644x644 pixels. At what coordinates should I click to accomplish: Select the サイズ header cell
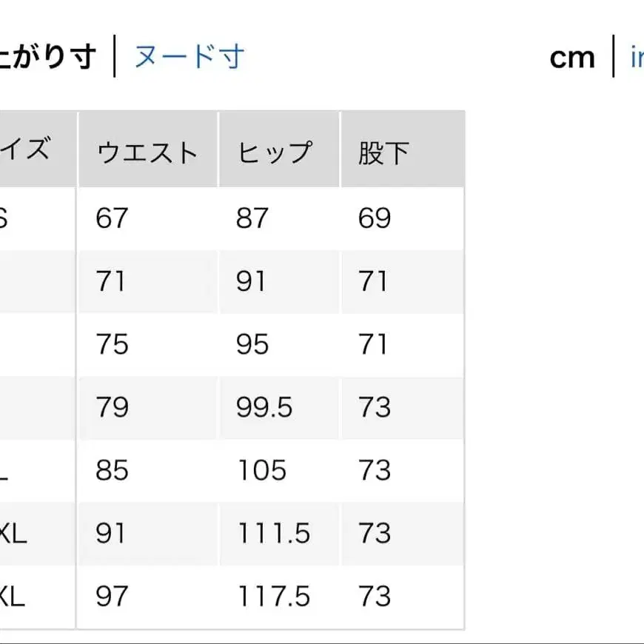[x=30, y=150]
